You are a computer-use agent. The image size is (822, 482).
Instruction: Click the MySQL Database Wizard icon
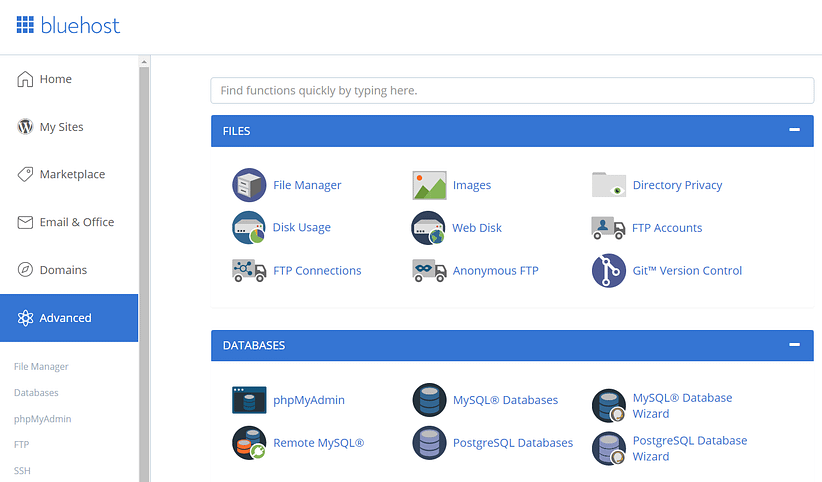point(609,405)
